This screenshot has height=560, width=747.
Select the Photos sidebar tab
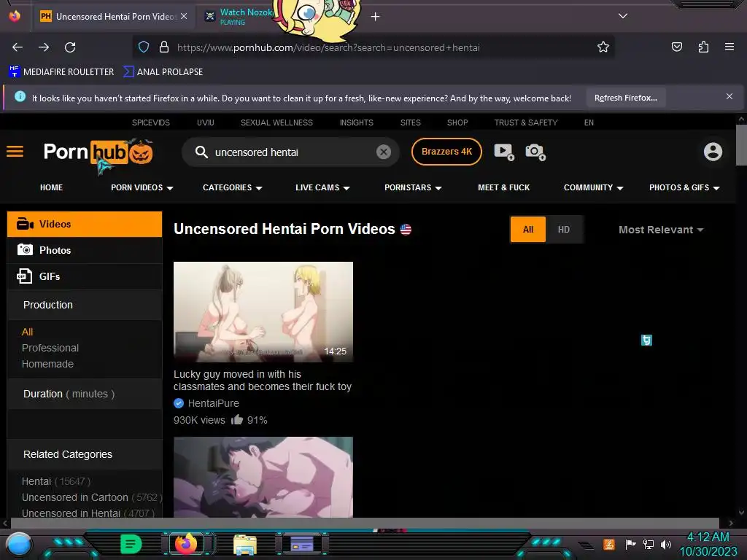tap(85, 250)
